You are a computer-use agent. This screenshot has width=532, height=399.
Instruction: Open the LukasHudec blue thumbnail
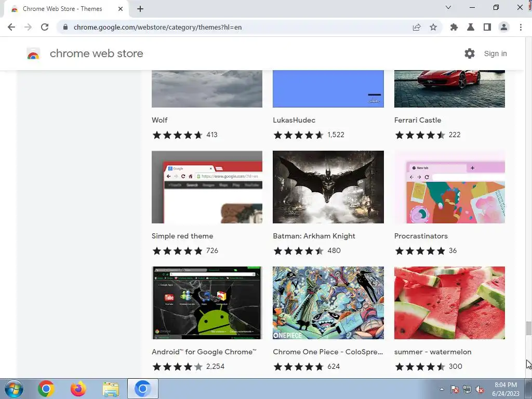tap(328, 89)
